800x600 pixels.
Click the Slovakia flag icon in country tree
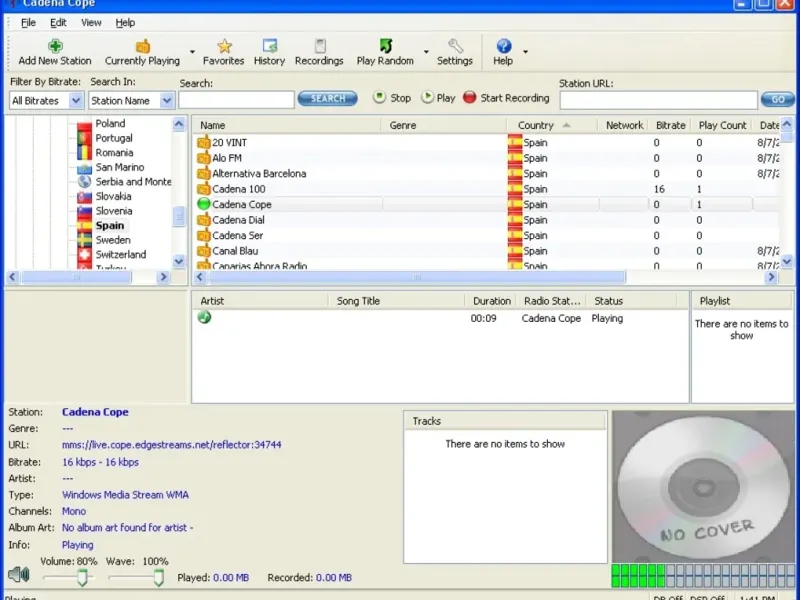84,196
